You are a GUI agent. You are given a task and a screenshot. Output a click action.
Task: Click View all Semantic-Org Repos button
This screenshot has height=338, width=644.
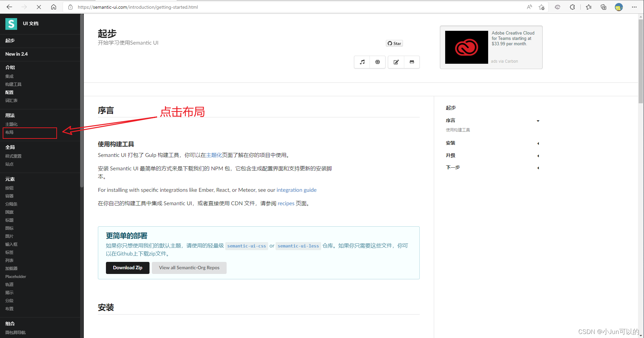tap(189, 268)
